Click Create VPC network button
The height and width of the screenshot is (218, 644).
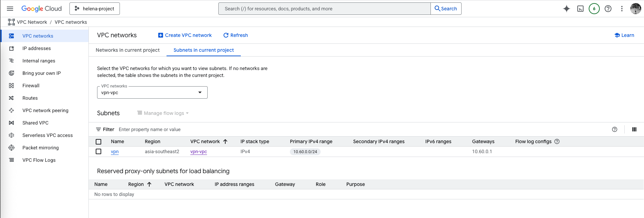[x=185, y=35]
